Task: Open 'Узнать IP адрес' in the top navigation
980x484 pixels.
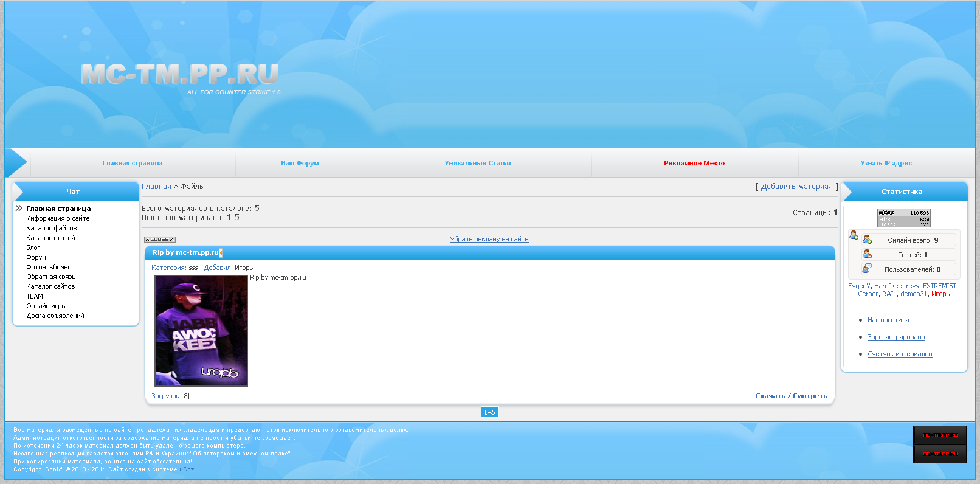Action: pos(886,163)
